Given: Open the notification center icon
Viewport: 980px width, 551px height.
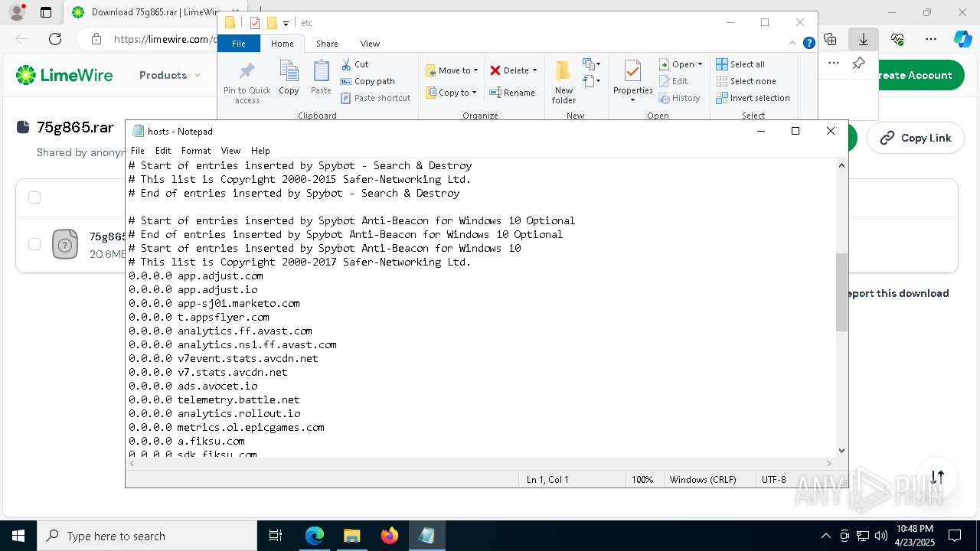Looking at the screenshot, I should (955, 536).
